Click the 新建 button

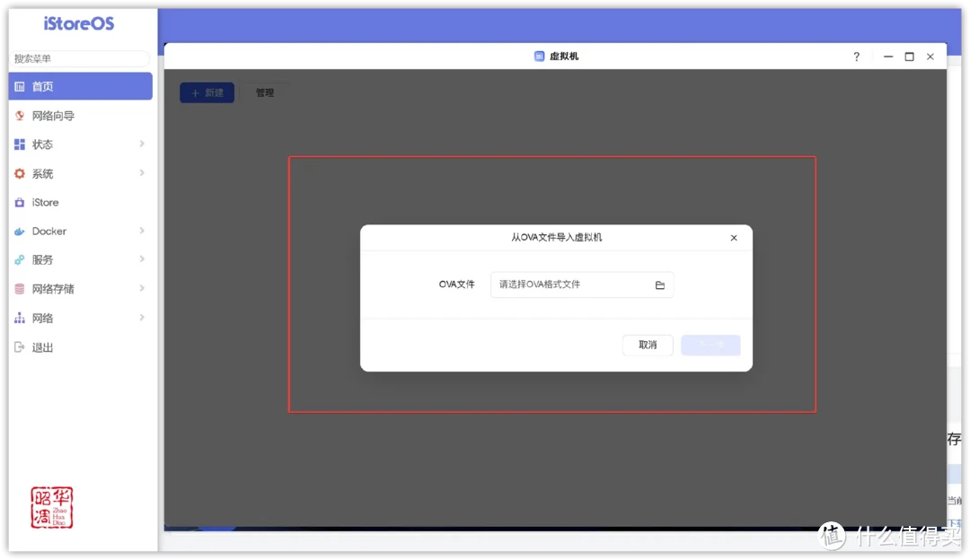[207, 92]
